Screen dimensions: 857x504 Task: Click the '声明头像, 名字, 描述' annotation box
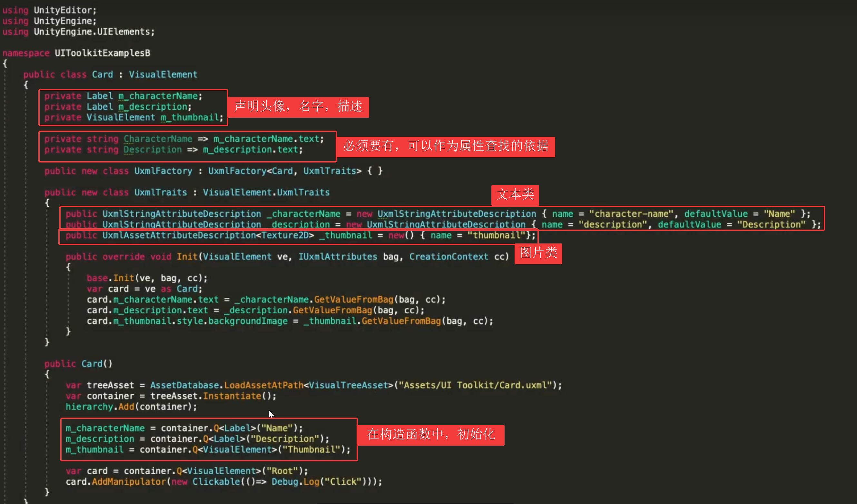coord(298,107)
